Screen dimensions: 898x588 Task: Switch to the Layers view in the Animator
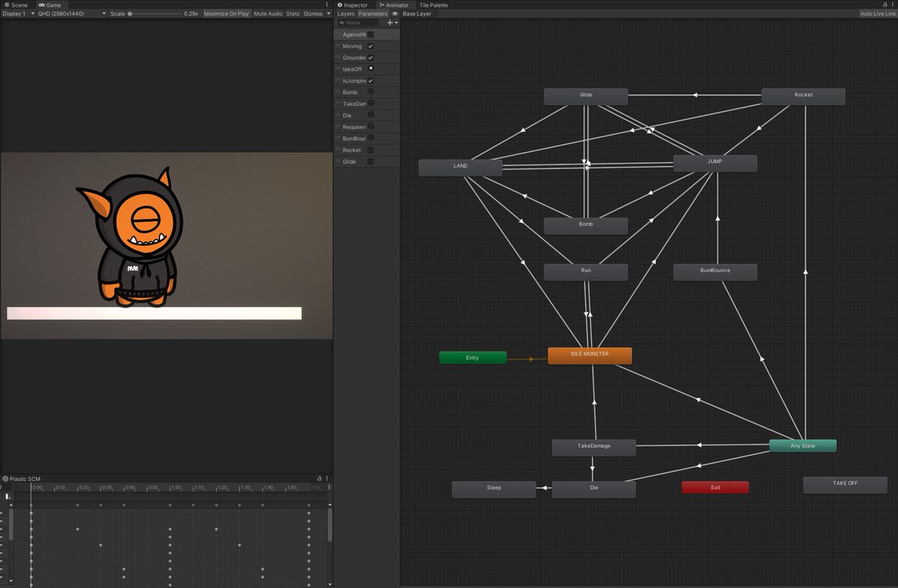pos(345,13)
